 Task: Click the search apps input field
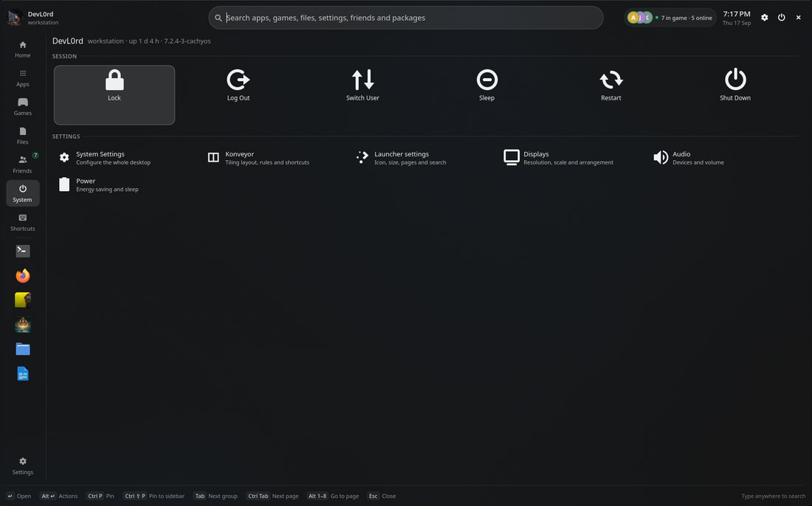click(x=405, y=18)
